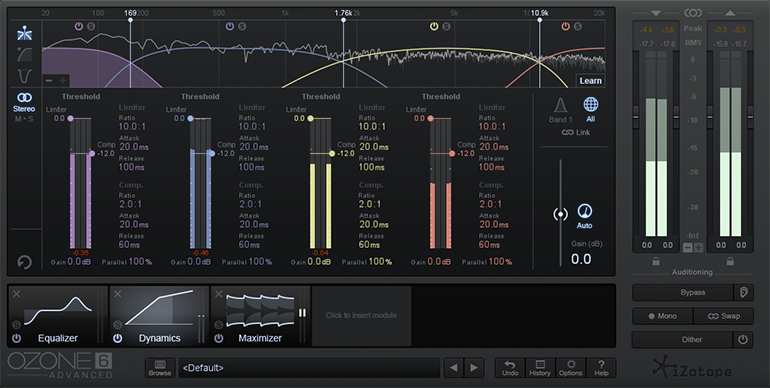Click the <Default> preset name field

tap(309, 367)
